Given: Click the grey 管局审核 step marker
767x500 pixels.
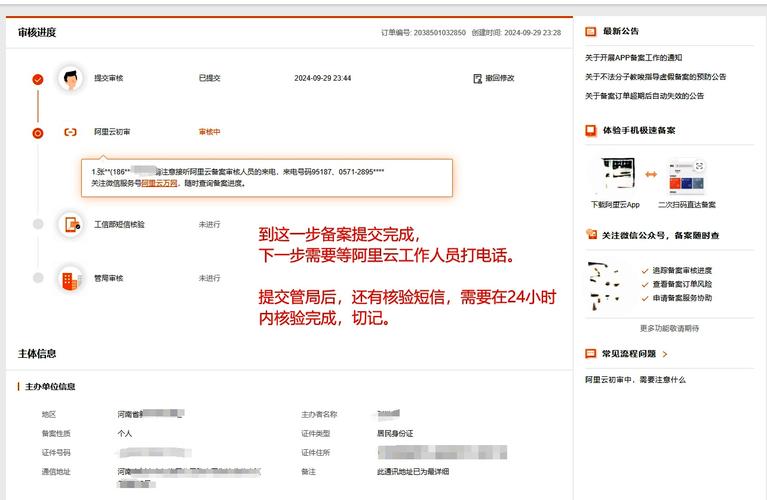Looking at the screenshot, I should pyautogui.click(x=38, y=278).
